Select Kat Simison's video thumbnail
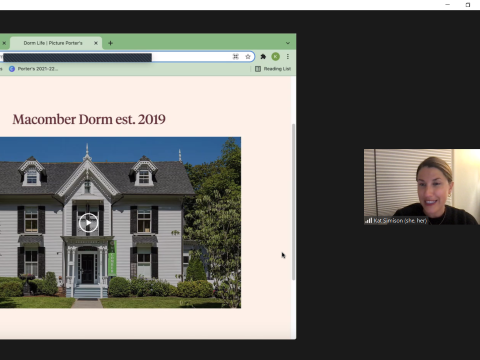 pyautogui.click(x=422, y=187)
